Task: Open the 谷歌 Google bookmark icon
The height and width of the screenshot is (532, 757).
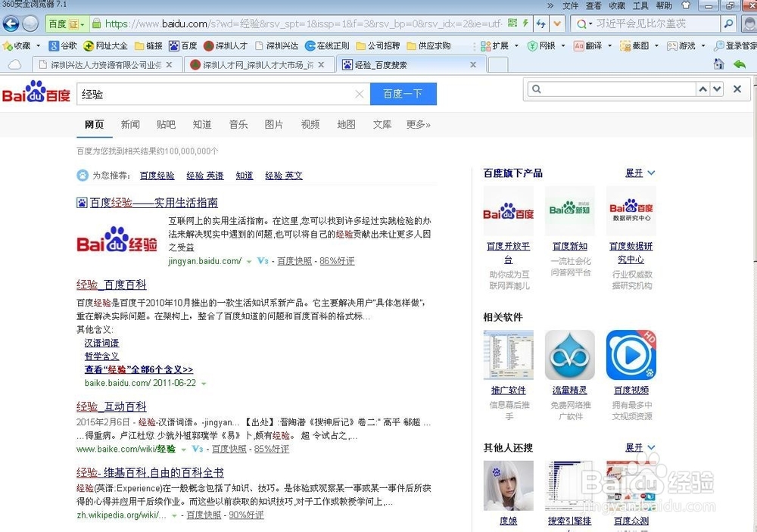Action: pyautogui.click(x=62, y=45)
